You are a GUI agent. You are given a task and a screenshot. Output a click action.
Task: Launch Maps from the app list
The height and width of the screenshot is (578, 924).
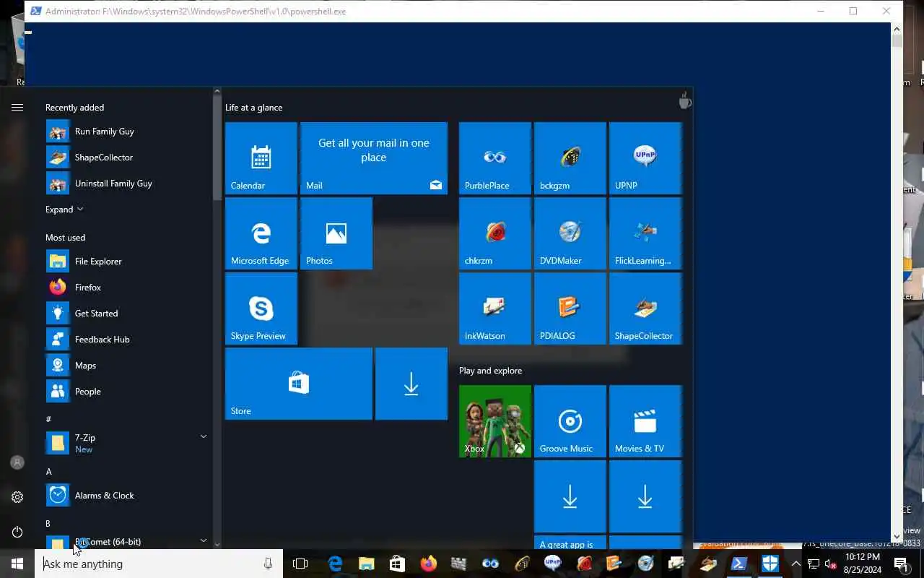click(126, 366)
